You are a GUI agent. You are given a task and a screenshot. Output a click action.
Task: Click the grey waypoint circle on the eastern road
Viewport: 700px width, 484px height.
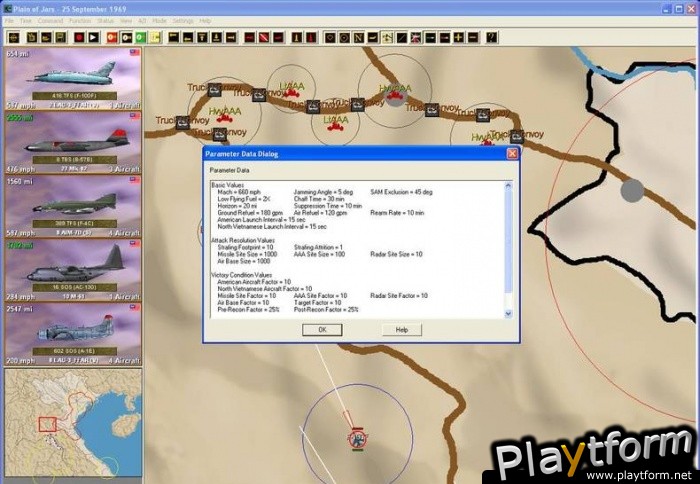click(632, 191)
